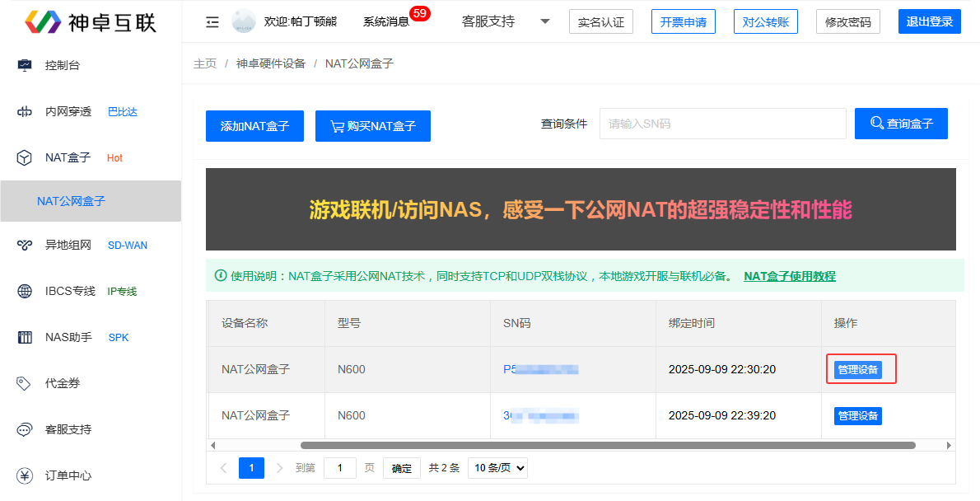The width and height of the screenshot is (980, 501).
Task: Click the sidebar collapse hamburger icon
Action: point(212,22)
